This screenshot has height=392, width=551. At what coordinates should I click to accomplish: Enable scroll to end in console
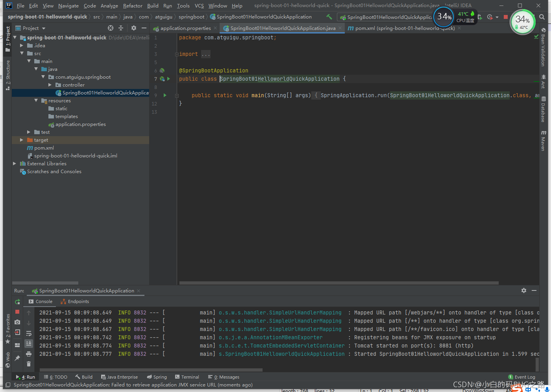[x=28, y=343]
